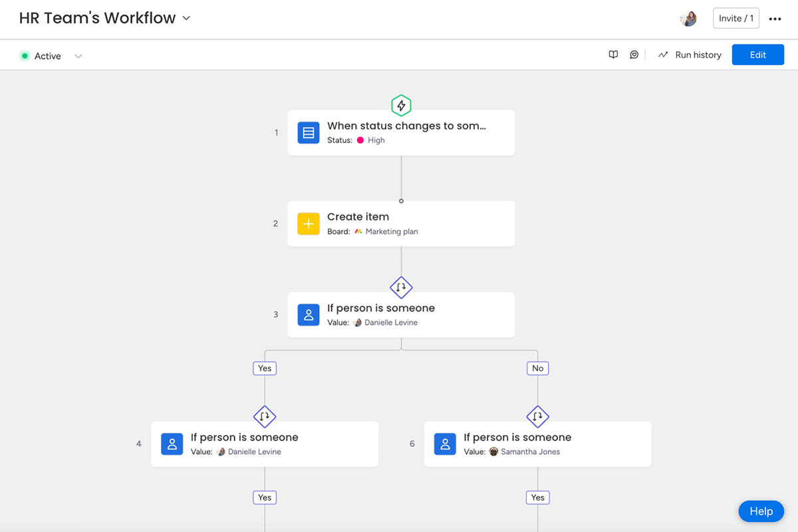Click the pink High status color dot
798x532 pixels.
tap(360, 140)
